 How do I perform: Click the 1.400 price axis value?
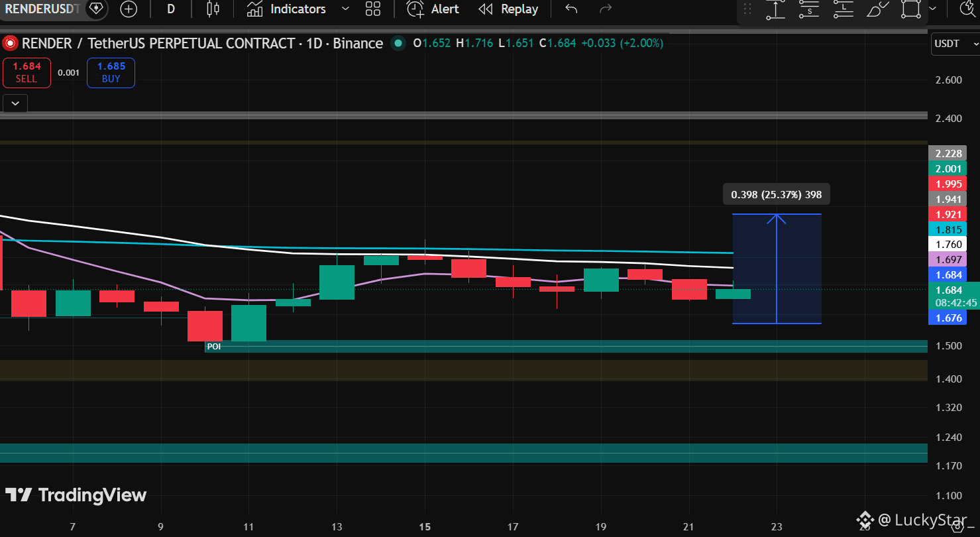point(948,379)
